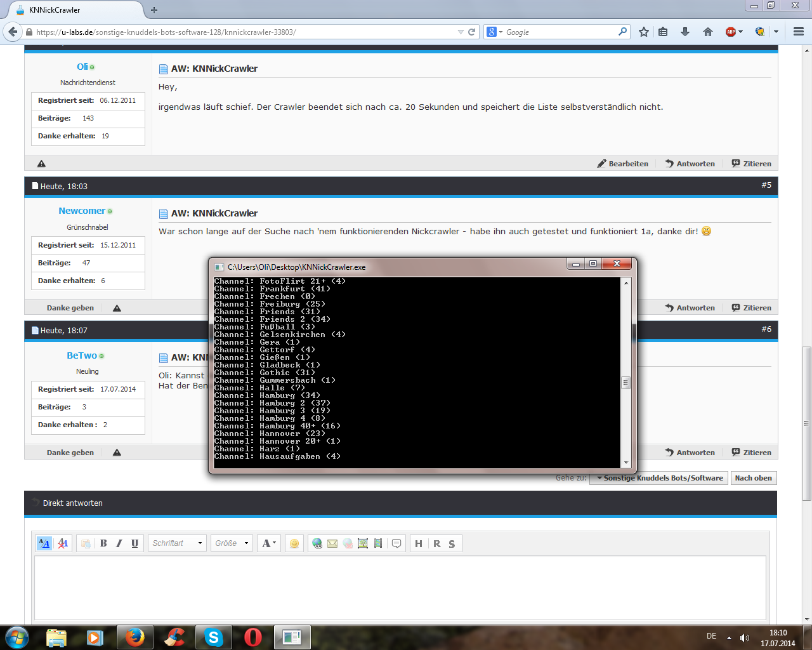Click the console window vertical scrollbar thumb
Screen dimensions: 812x650
(625, 382)
